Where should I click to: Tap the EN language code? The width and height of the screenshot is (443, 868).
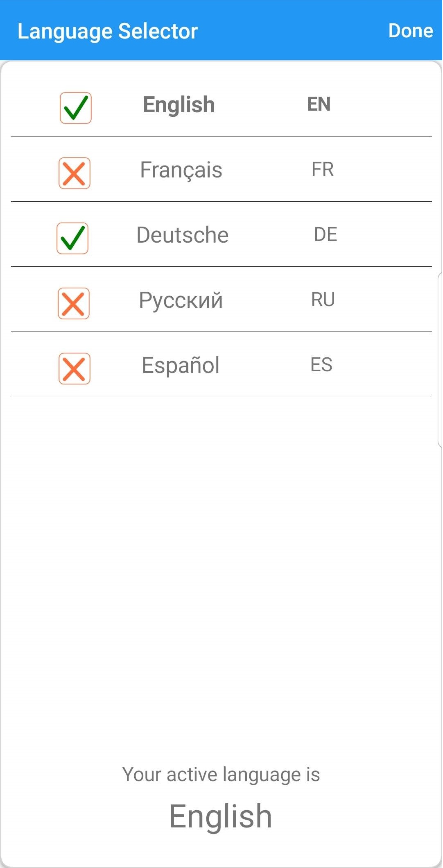(x=319, y=104)
